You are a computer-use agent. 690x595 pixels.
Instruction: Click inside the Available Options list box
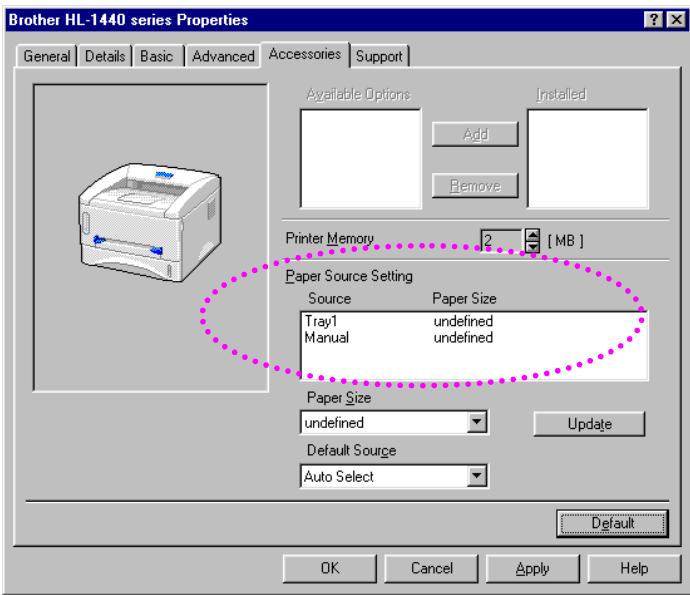pyautogui.click(x=360, y=158)
